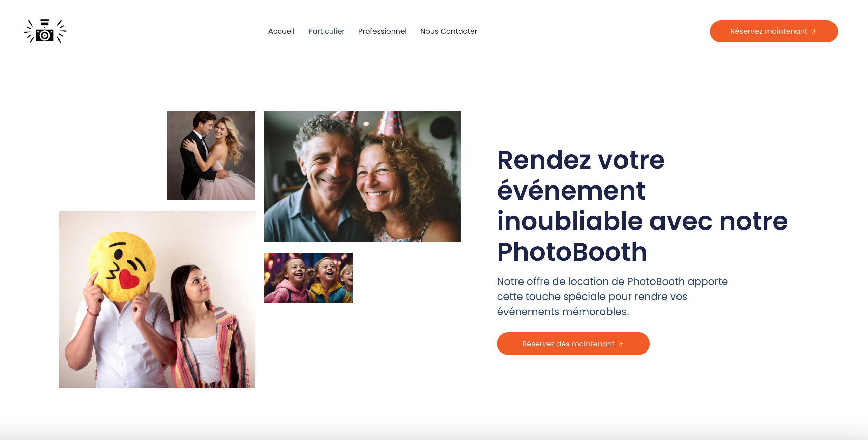
Task: Open the Accueil menu item
Action: point(281,31)
